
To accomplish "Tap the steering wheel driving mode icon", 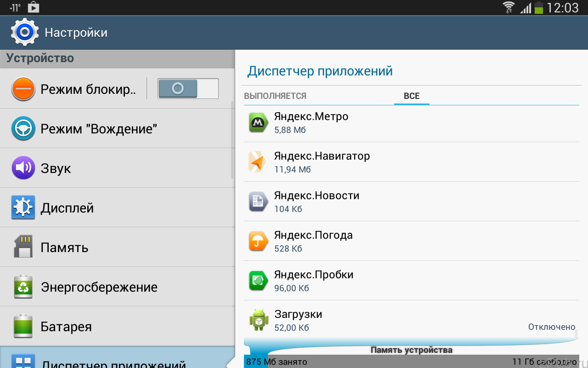I will coord(23,128).
